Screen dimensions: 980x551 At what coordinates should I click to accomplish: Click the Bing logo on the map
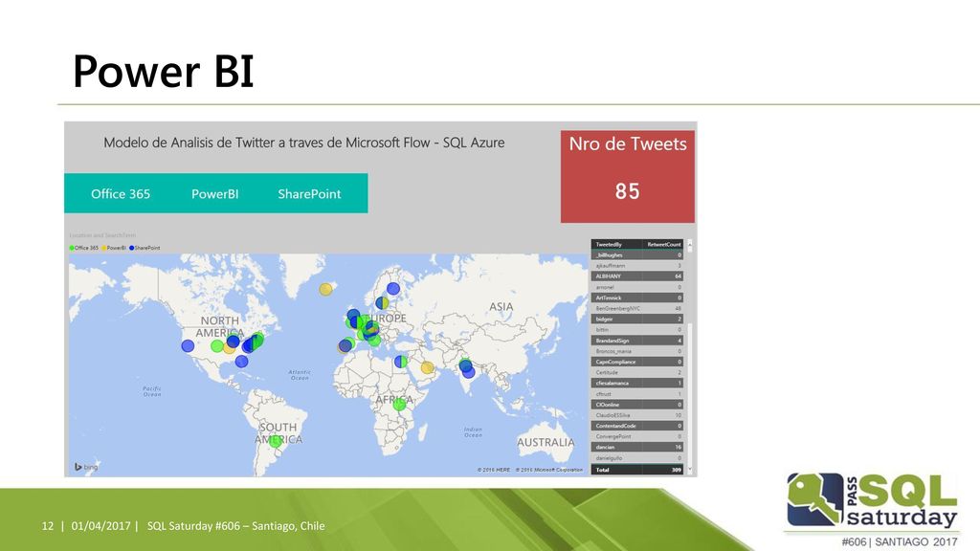pos(86,467)
